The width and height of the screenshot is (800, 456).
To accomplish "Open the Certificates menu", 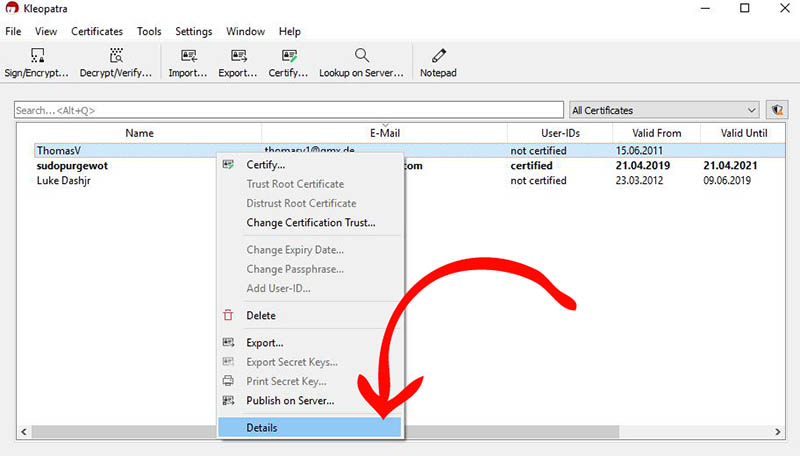I will click(x=97, y=31).
